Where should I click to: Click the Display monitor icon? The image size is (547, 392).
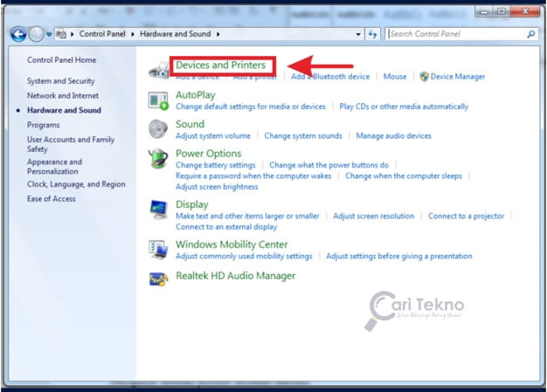pos(159,210)
